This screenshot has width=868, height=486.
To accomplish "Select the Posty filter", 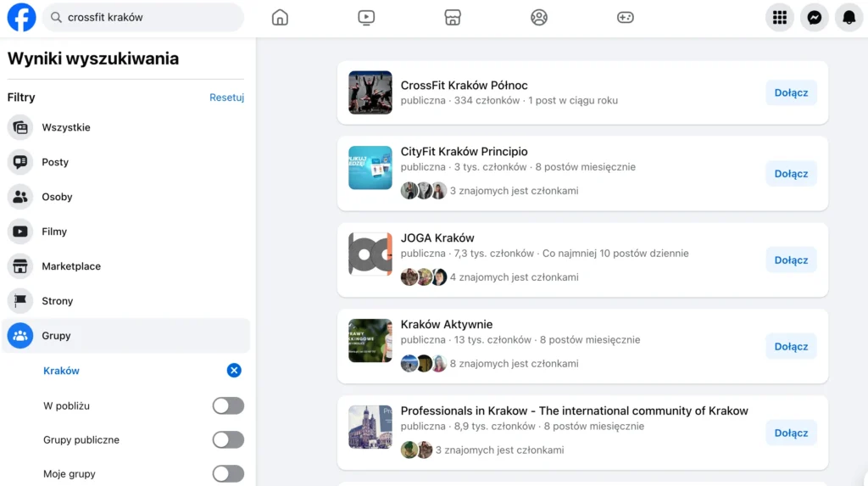I will pyautogui.click(x=125, y=162).
